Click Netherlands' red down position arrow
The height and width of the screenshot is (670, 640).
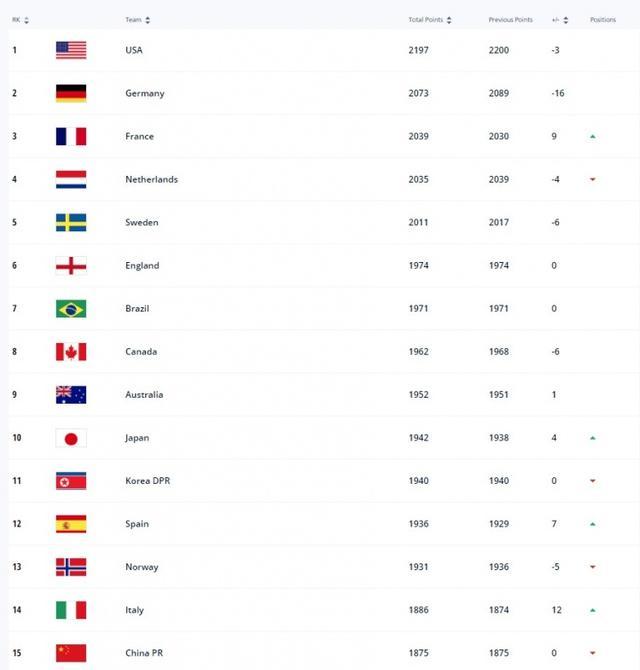click(593, 180)
